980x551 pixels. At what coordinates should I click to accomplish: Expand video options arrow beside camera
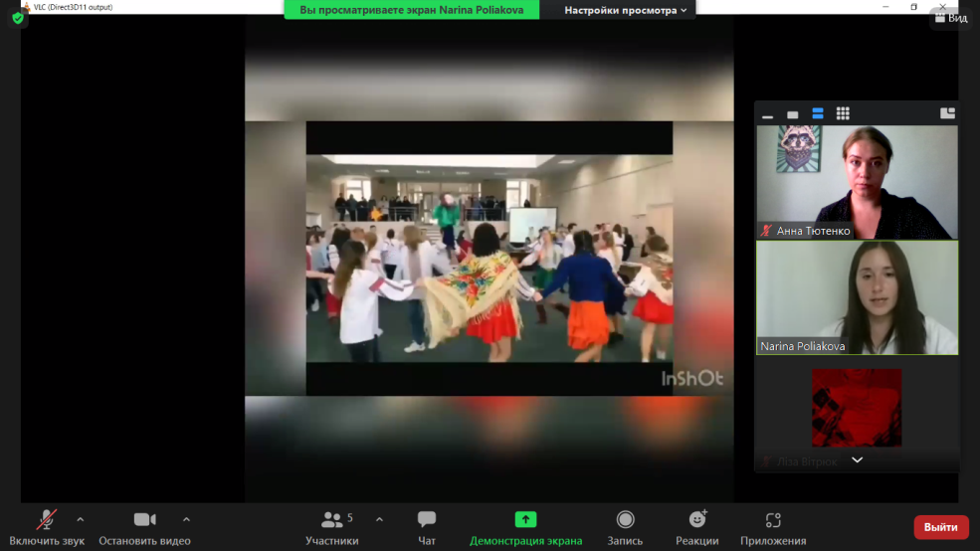[186, 519]
